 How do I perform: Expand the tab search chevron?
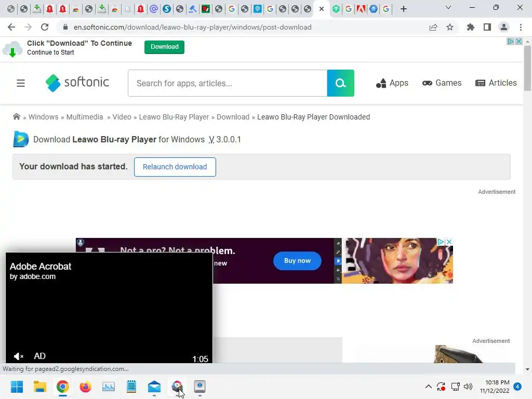point(448,7)
